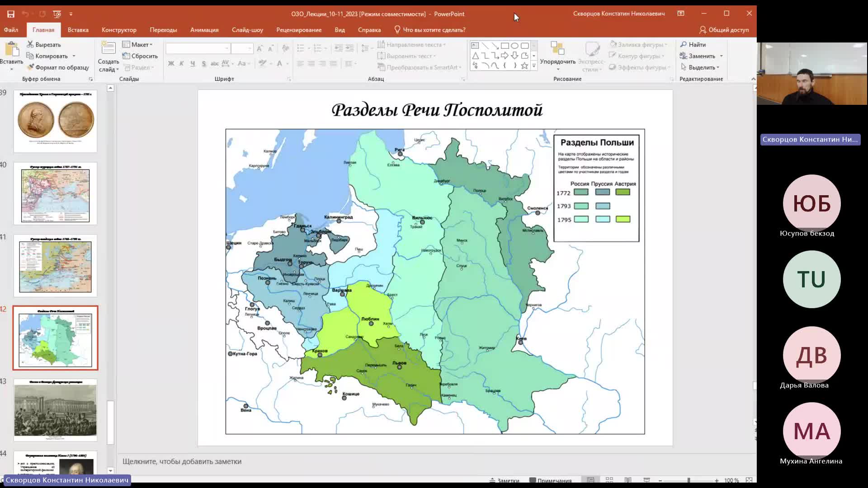Expand the Replace (Заменить) dropdown arrow
The width and height of the screenshot is (868, 488).
click(721, 56)
